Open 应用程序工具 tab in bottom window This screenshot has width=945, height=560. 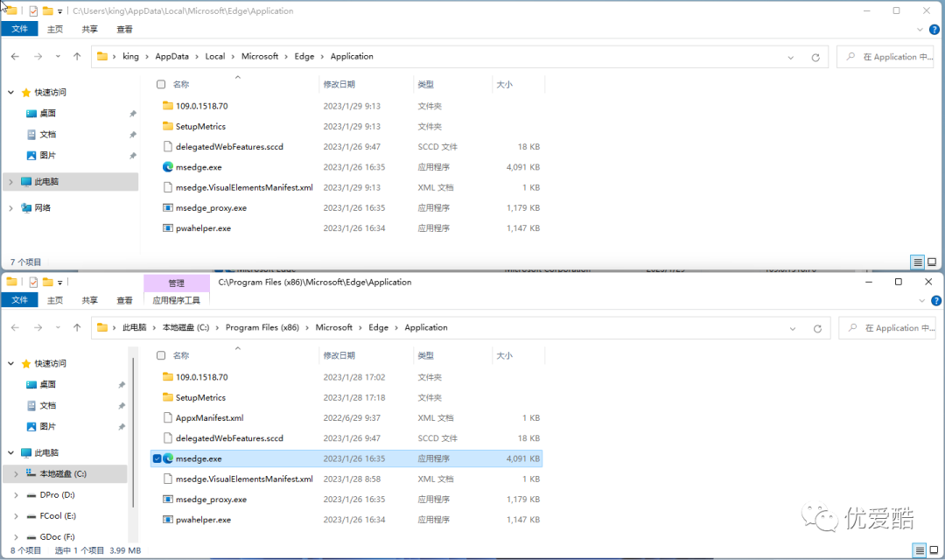coord(176,300)
